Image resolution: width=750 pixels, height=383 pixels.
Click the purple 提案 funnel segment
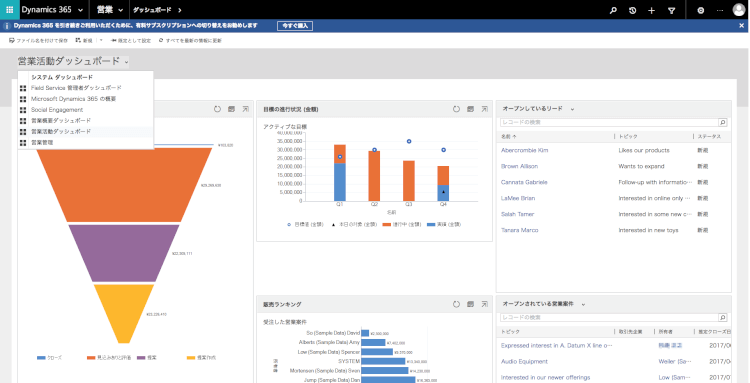coord(124,253)
